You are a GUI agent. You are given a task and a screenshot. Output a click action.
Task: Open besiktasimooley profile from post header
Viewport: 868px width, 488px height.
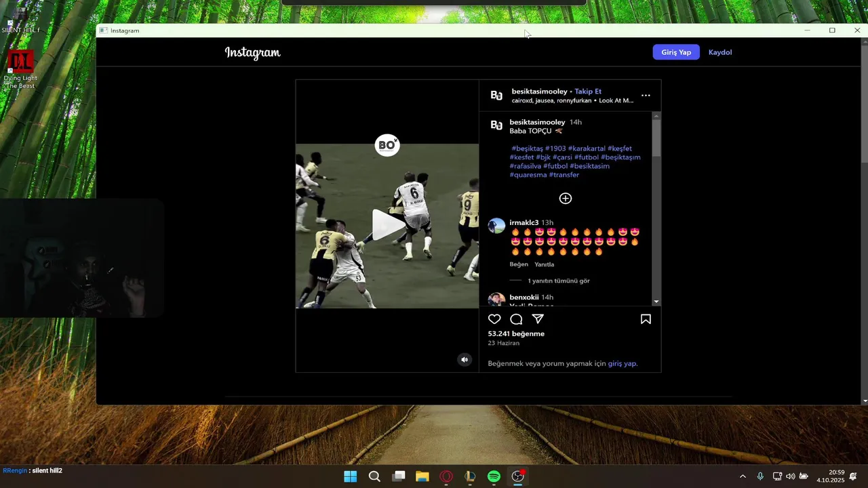pos(539,91)
